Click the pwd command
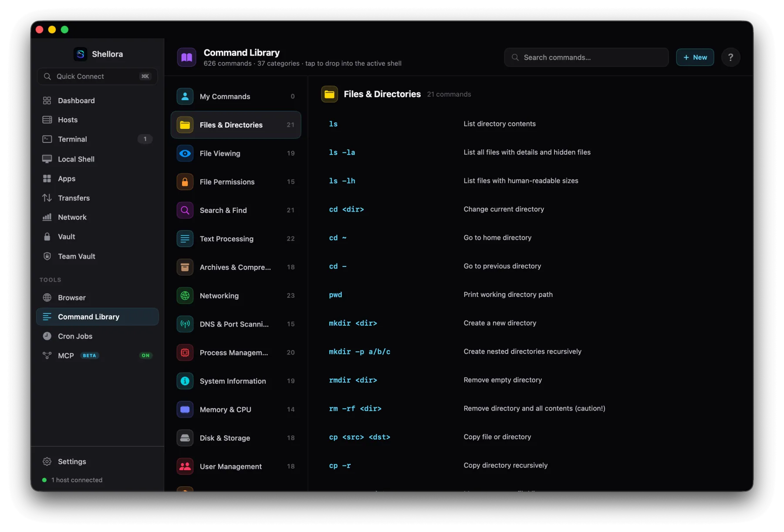This screenshot has height=532, width=784. click(x=335, y=295)
